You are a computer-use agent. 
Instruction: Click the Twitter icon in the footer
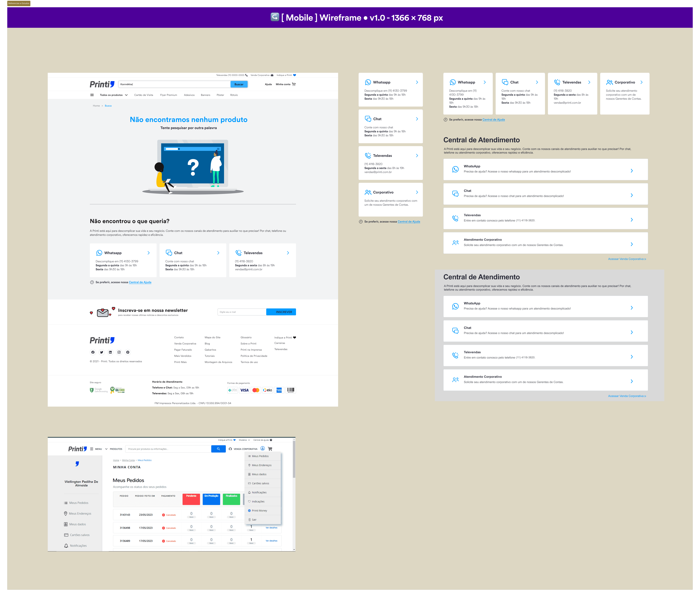[x=102, y=352]
